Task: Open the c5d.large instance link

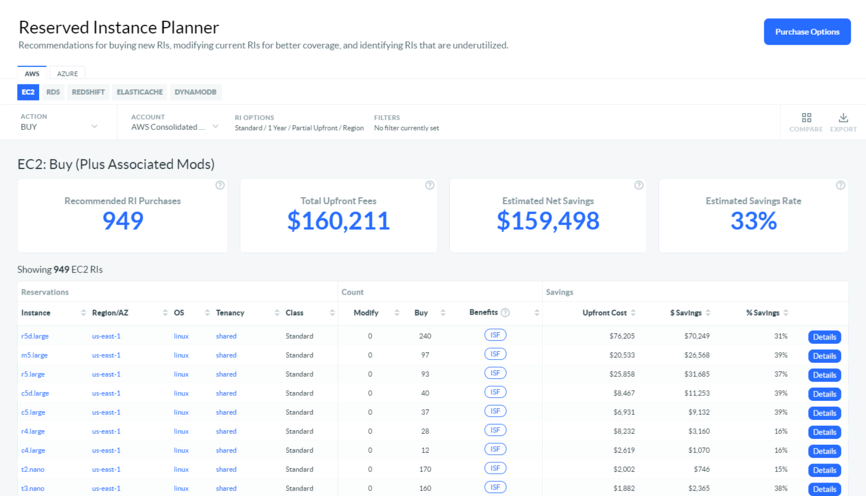Action: tap(35, 393)
